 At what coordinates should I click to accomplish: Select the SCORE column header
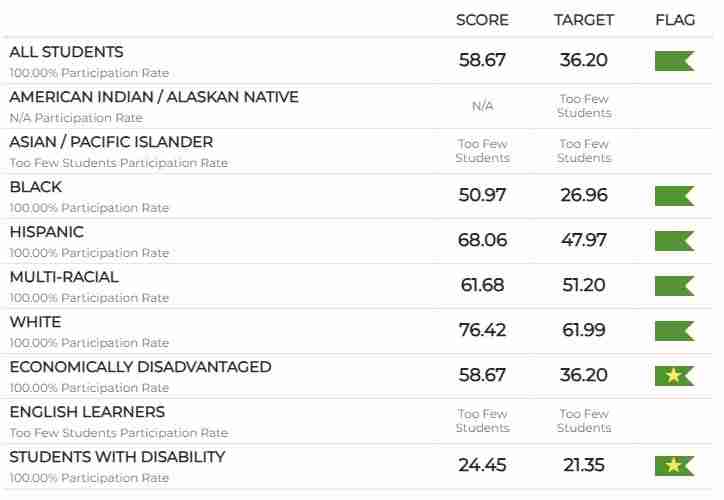482,20
